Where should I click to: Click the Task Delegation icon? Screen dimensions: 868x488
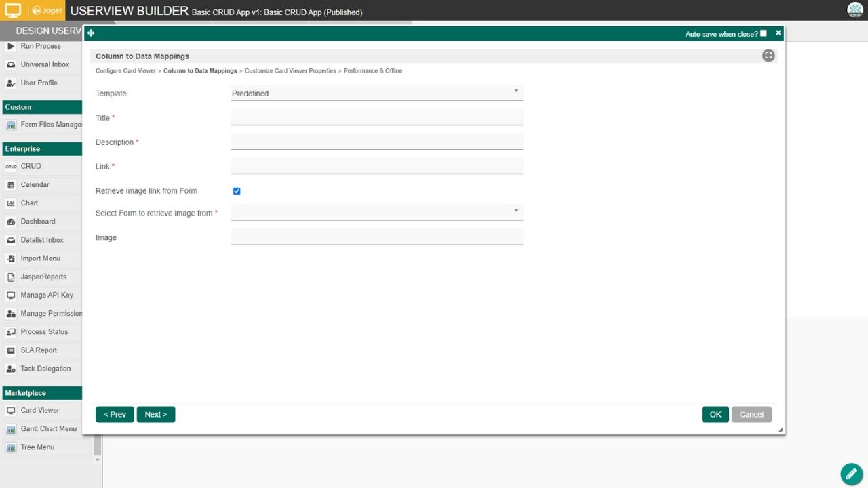click(x=11, y=369)
